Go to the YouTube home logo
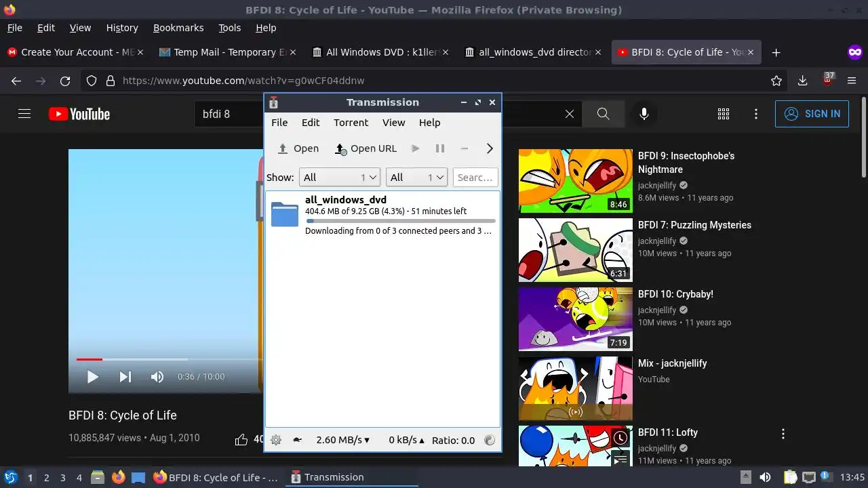The height and width of the screenshot is (488, 868). [79, 114]
